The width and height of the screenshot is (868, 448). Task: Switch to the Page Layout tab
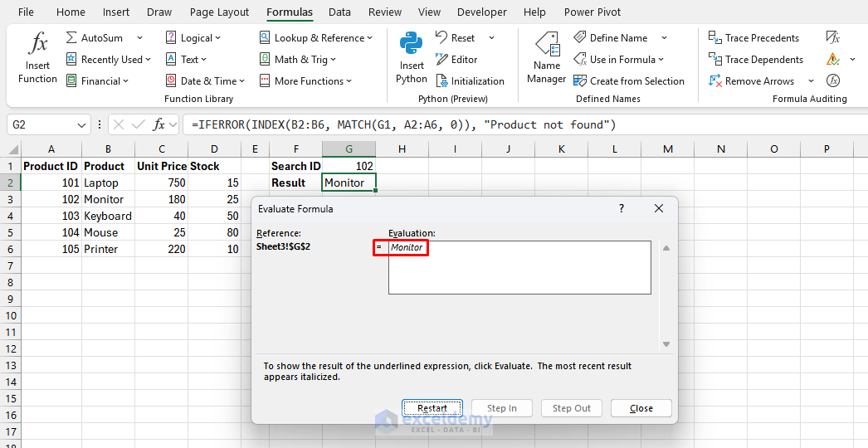coord(219,12)
